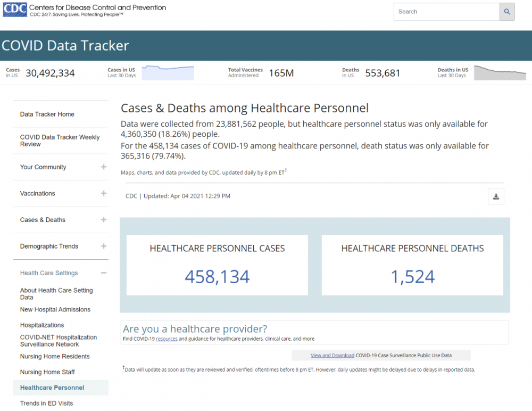
Task: Click the CDC logo in header
Action: click(15, 10)
